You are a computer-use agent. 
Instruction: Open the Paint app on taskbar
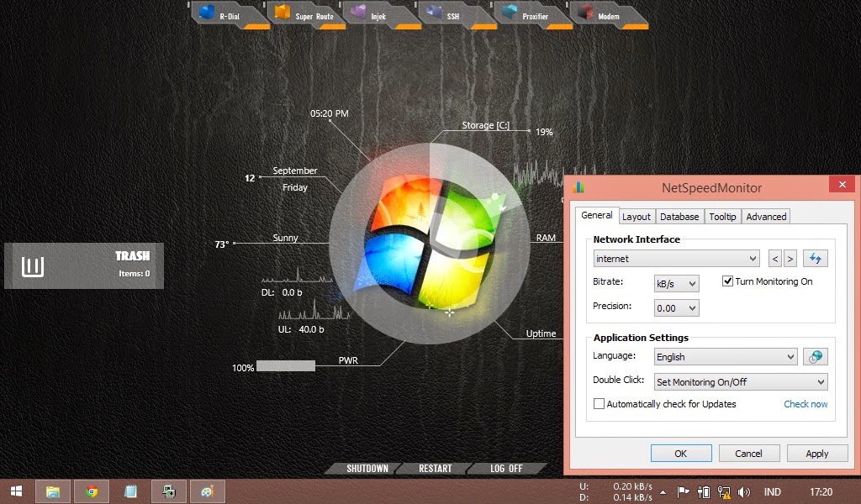click(x=207, y=491)
